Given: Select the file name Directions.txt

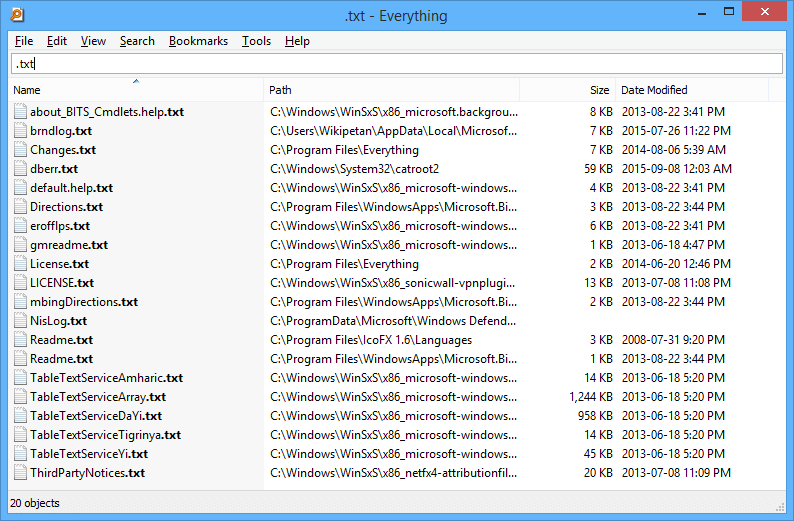Looking at the screenshot, I should [66, 207].
